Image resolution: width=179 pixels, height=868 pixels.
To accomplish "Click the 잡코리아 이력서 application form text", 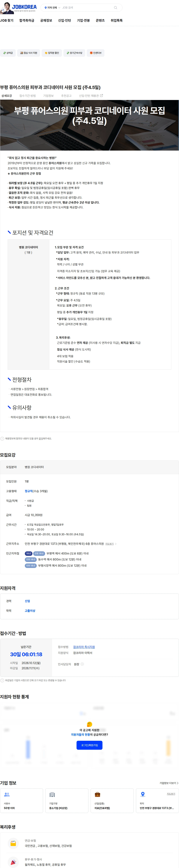I will 83,653.
